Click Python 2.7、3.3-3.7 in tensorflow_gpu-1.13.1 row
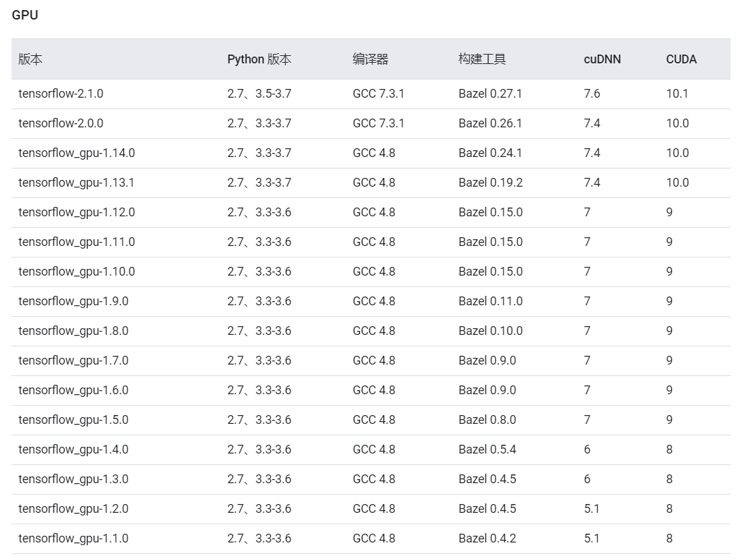This screenshot has width=740, height=560. tap(259, 183)
